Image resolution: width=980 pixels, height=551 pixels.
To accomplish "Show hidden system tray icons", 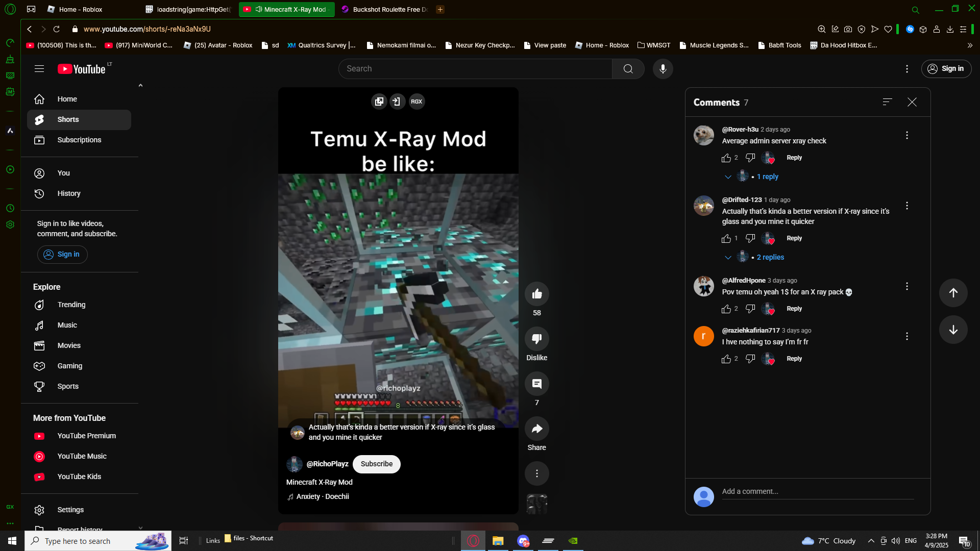I will click(871, 541).
